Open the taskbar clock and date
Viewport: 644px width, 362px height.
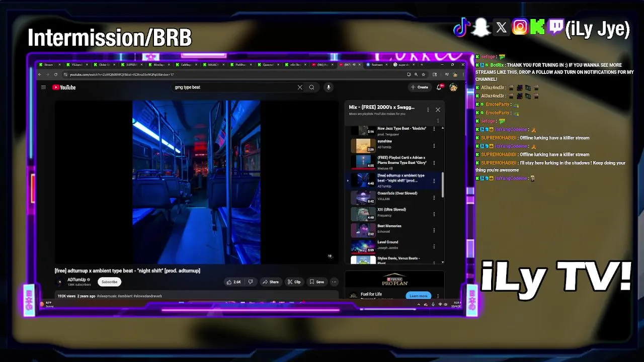click(x=456, y=304)
